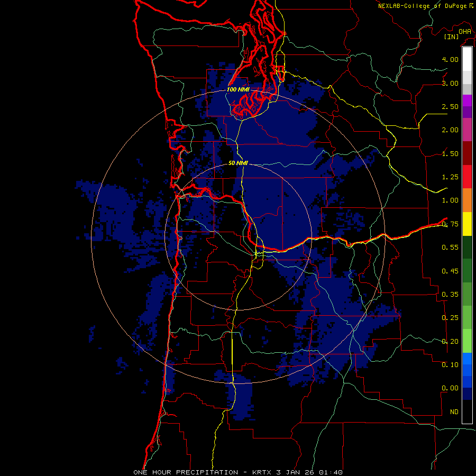Click the 50 NMI range ring label

[x=238, y=163]
